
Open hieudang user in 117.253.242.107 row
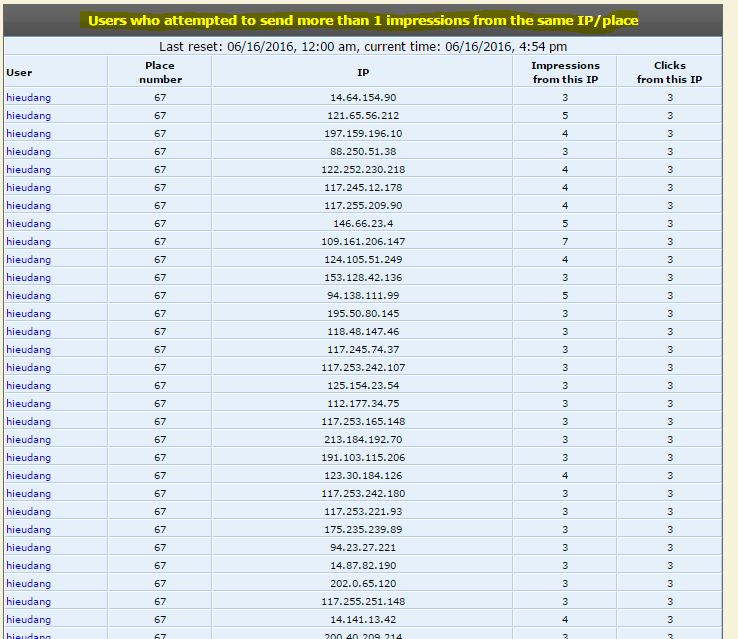[28, 367]
